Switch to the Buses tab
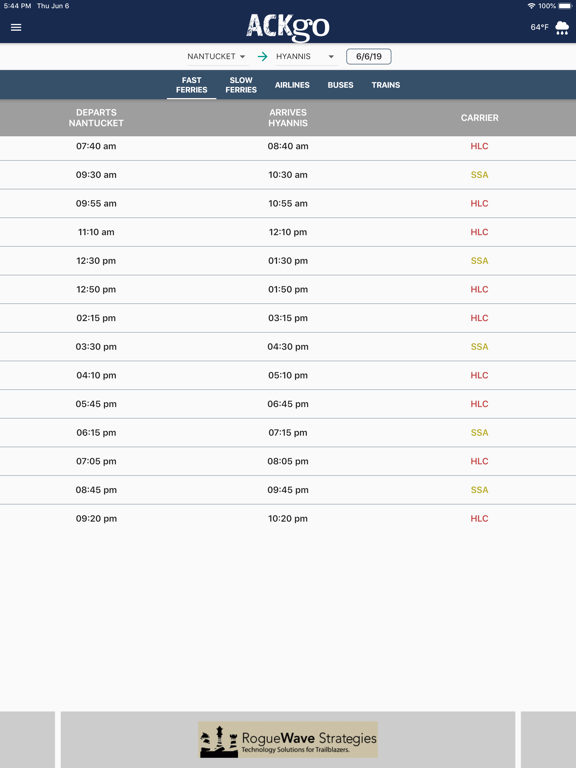Screen dimensions: 576x768 340,85
